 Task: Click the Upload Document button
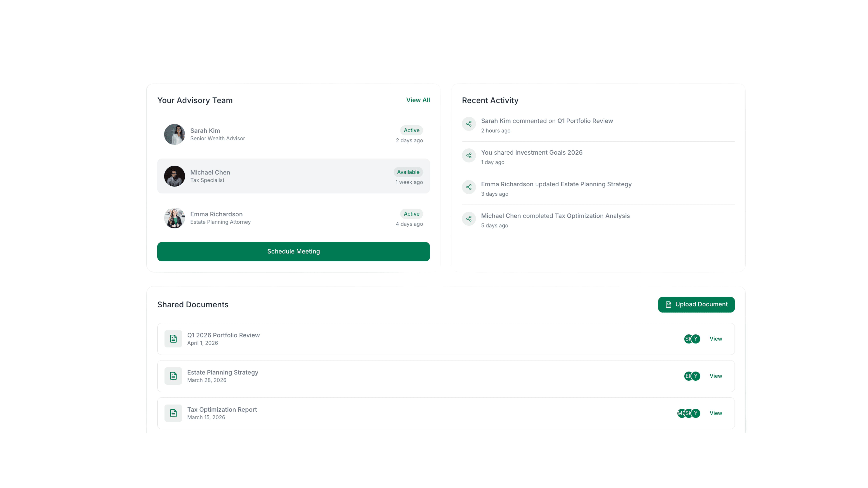696,305
